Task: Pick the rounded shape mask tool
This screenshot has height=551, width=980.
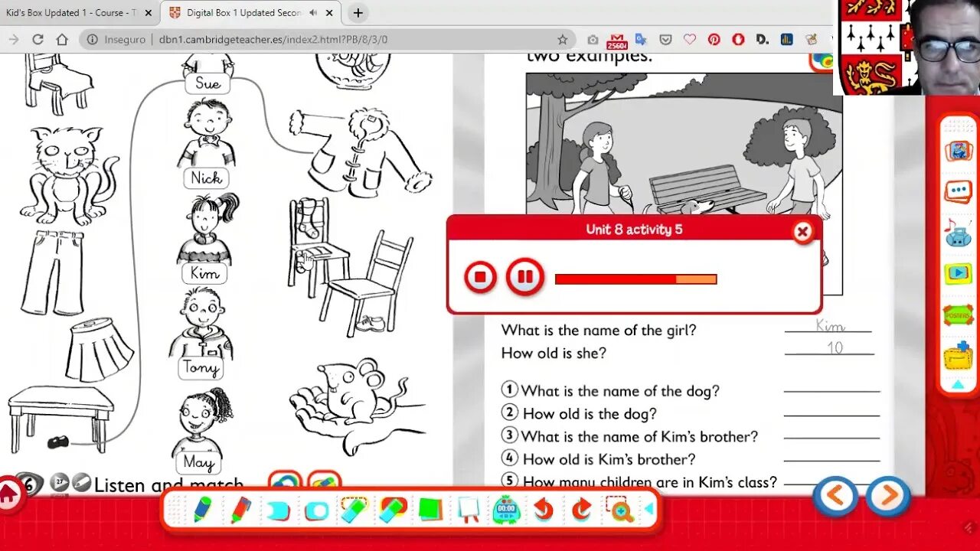Action: click(x=316, y=510)
